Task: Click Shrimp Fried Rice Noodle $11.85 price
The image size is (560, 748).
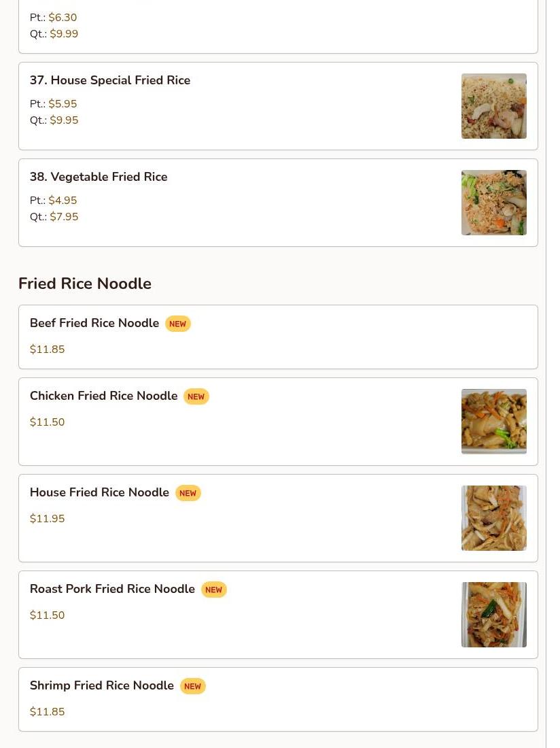Action: 48,712
